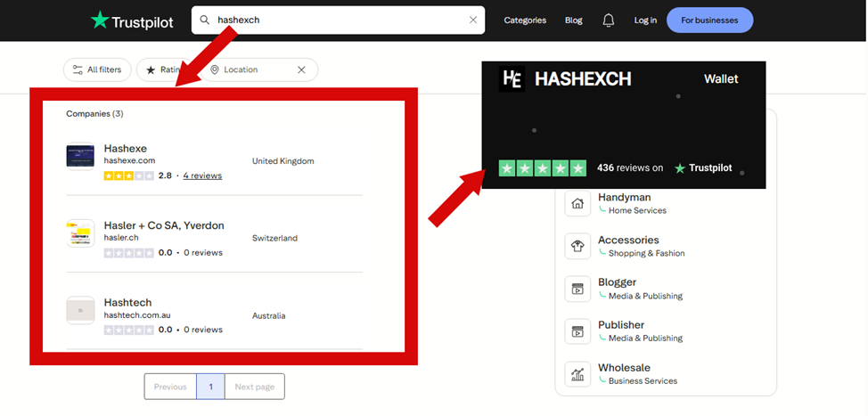This screenshot has width=868, height=416.
Task: Focus the hashexch search field
Action: (x=339, y=20)
